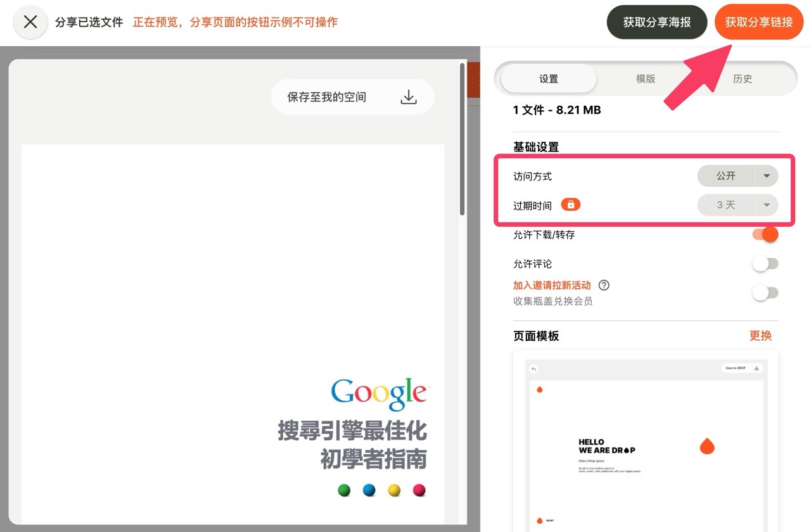This screenshot has width=811, height=532.
Task: Expand the 过期时间 dropdown arrow
Action: point(767,205)
